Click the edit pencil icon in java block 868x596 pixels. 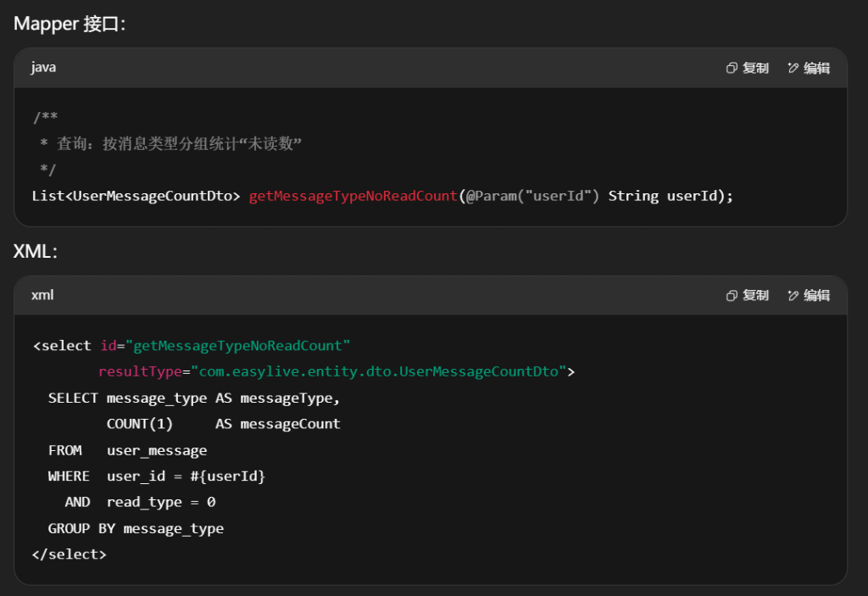(793, 68)
